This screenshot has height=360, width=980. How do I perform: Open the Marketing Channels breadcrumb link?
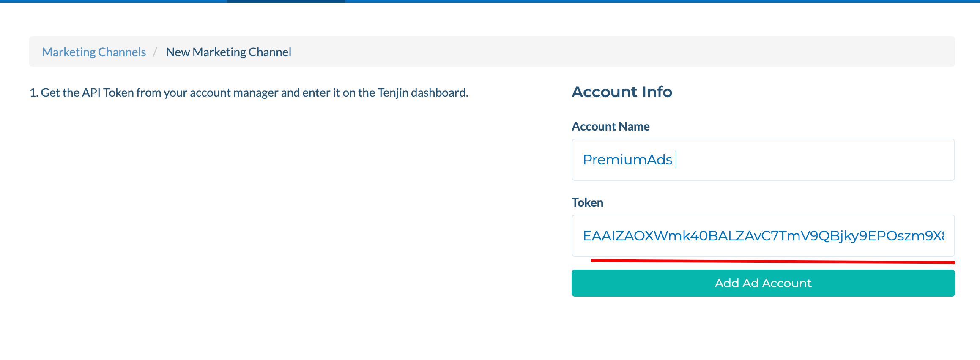pos(94,52)
